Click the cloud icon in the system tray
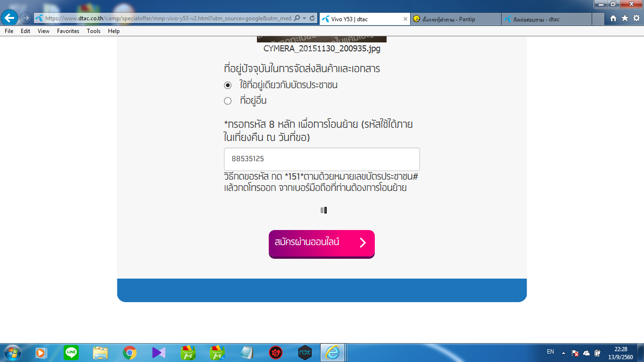The height and width of the screenshot is (362, 644). 586,353
